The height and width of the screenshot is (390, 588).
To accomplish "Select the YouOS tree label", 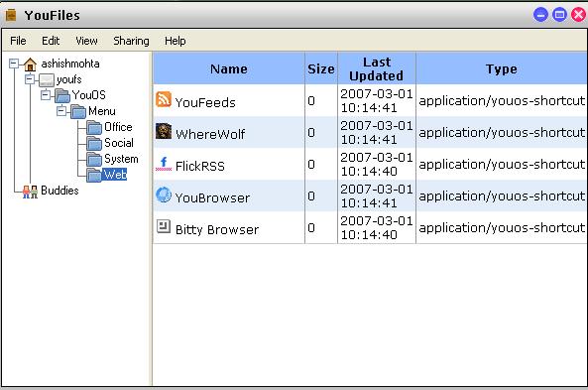I will (89, 95).
